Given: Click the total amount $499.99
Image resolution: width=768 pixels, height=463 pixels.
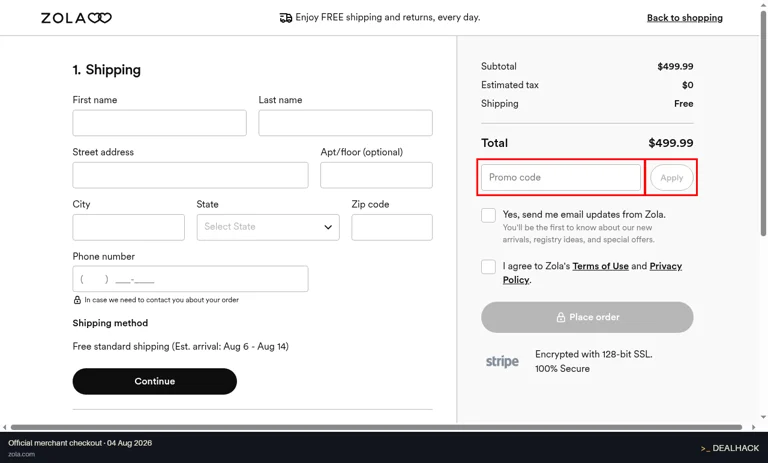Looking at the screenshot, I should pyautogui.click(x=671, y=143).
